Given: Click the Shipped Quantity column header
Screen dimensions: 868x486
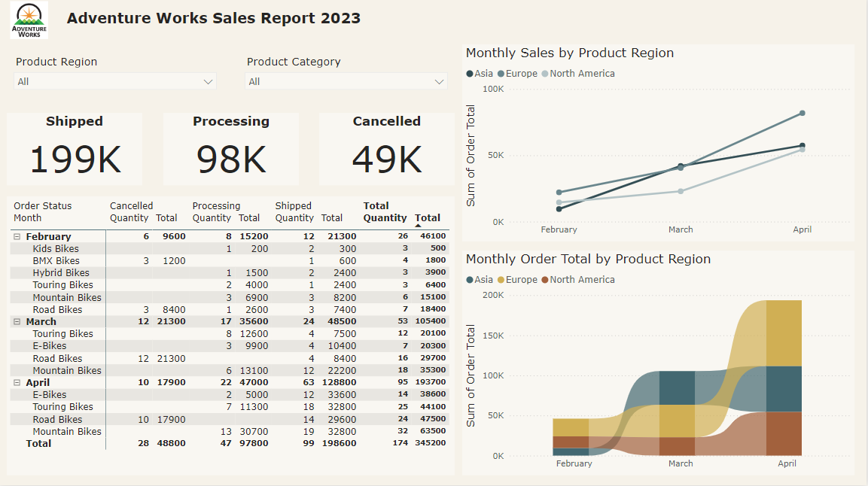Looking at the screenshot, I should (x=294, y=218).
